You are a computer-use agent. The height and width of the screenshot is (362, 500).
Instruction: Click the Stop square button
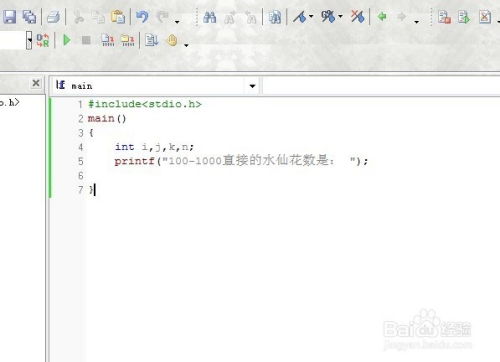pyautogui.click(x=86, y=40)
